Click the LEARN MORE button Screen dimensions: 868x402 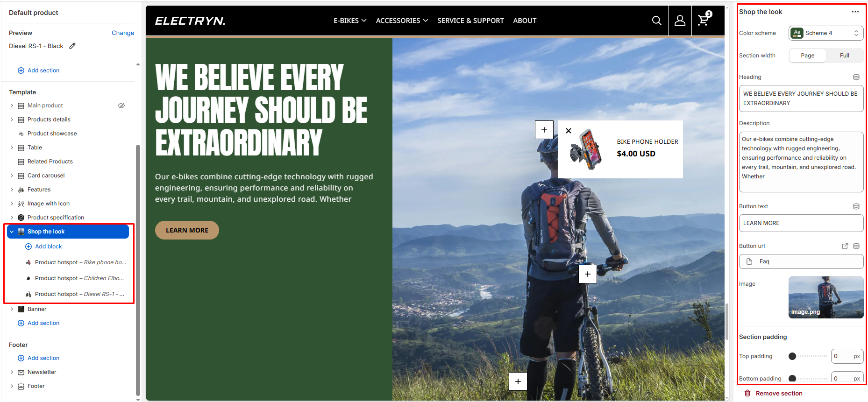pos(187,230)
